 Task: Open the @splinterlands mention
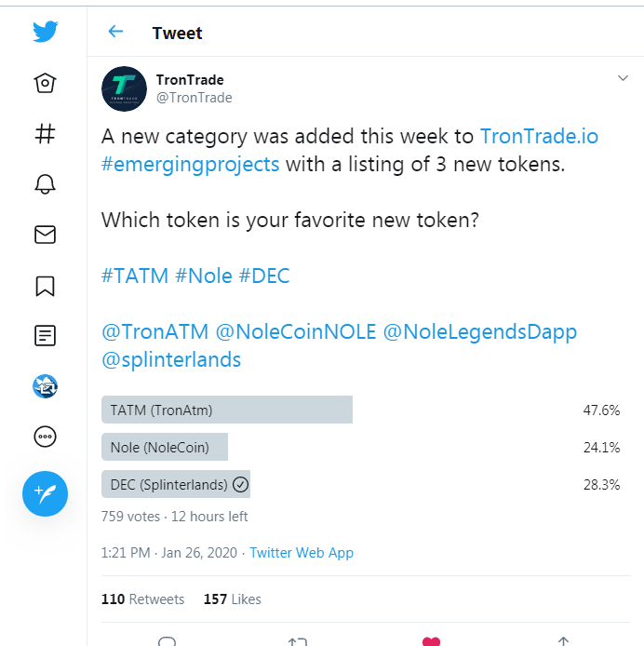[x=171, y=359]
